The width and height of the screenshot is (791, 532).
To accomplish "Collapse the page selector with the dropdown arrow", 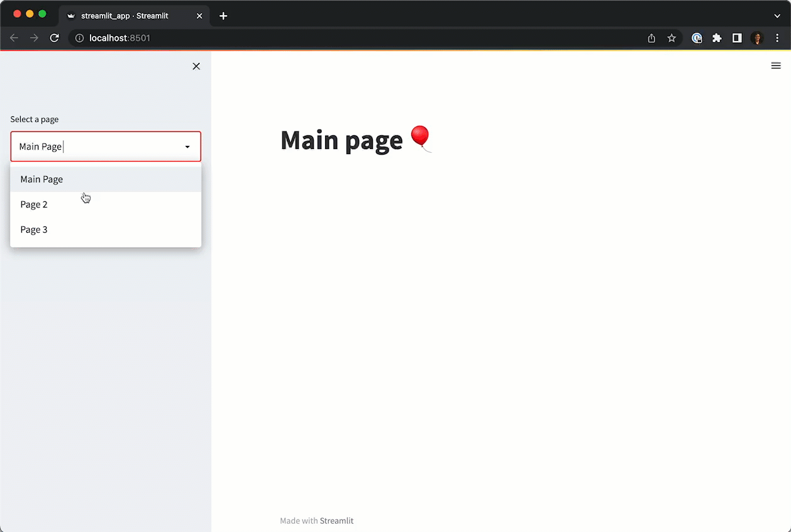I will click(187, 147).
